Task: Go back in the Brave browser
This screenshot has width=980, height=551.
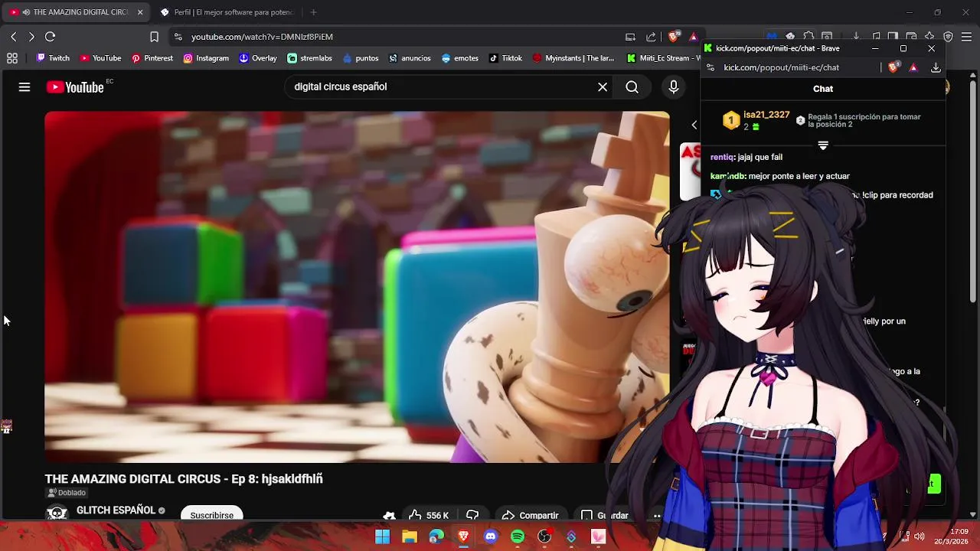Action: click(x=14, y=37)
